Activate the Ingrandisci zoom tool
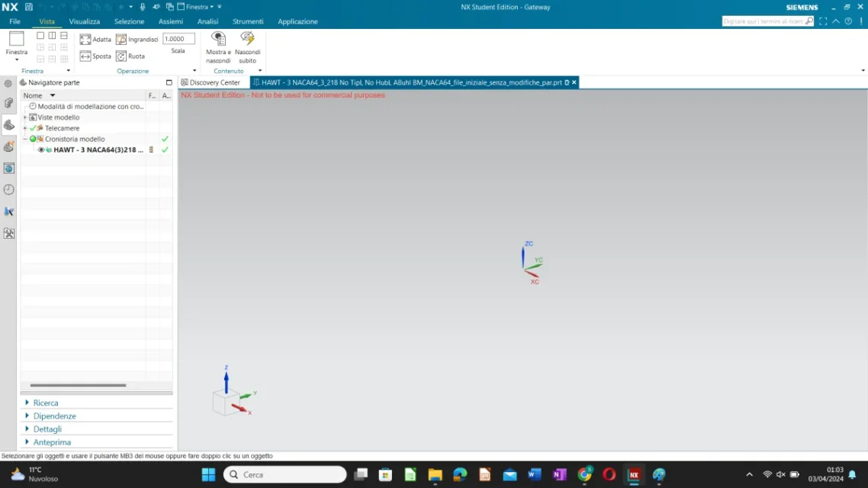 [137, 39]
